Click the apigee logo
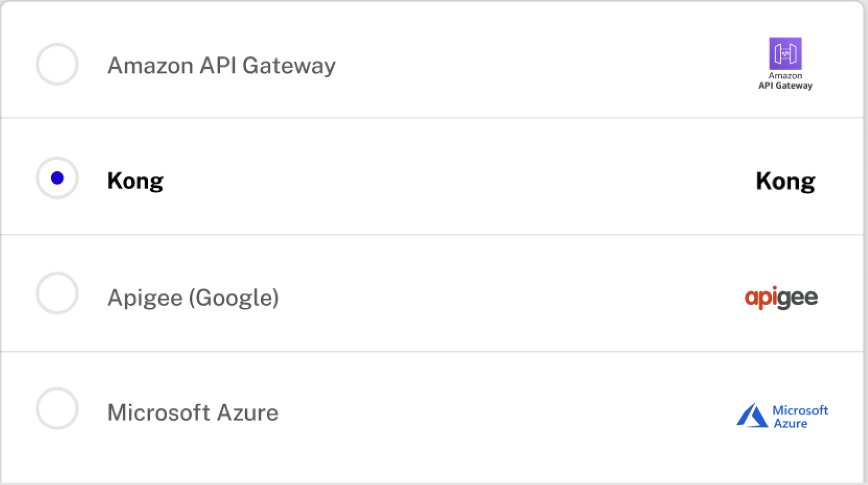The height and width of the screenshot is (485, 868). point(781,297)
